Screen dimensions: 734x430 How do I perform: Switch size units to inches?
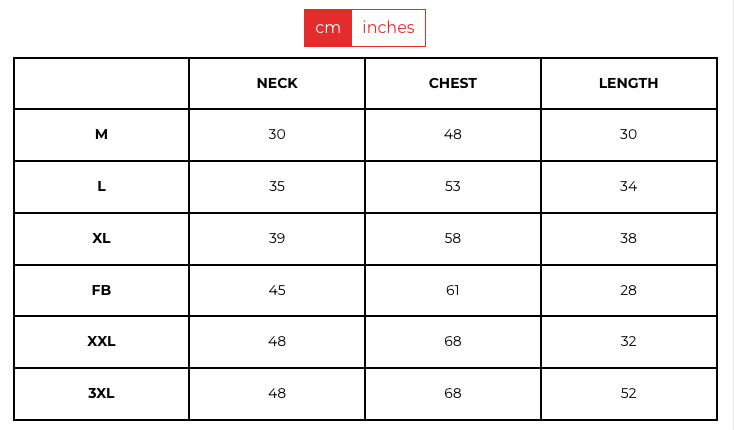[x=388, y=28]
